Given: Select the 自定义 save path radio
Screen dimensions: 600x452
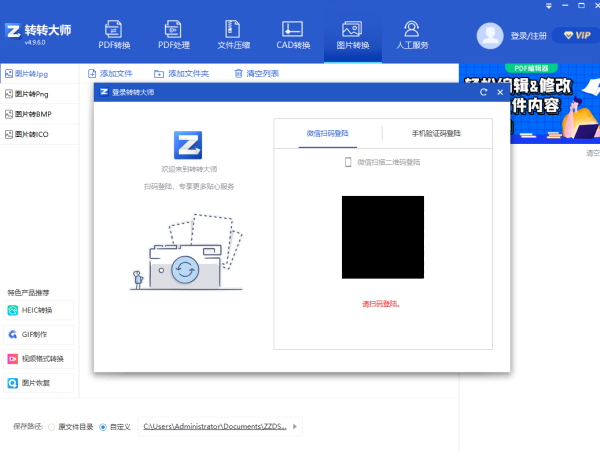Looking at the screenshot, I should [x=103, y=427].
